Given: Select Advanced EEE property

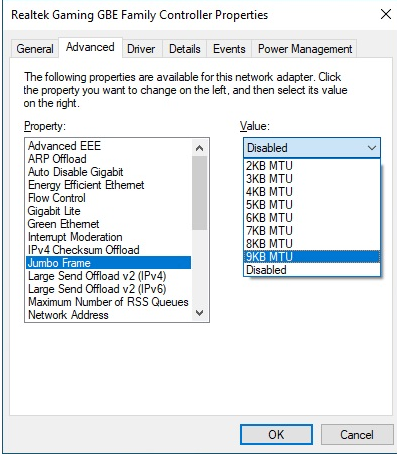Looking at the screenshot, I should click(x=108, y=146).
